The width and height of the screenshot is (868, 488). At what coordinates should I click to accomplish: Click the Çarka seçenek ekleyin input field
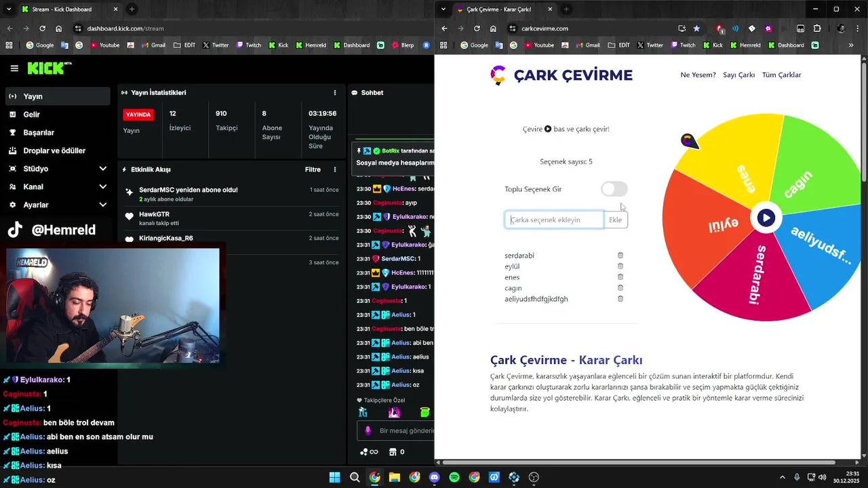coord(554,220)
